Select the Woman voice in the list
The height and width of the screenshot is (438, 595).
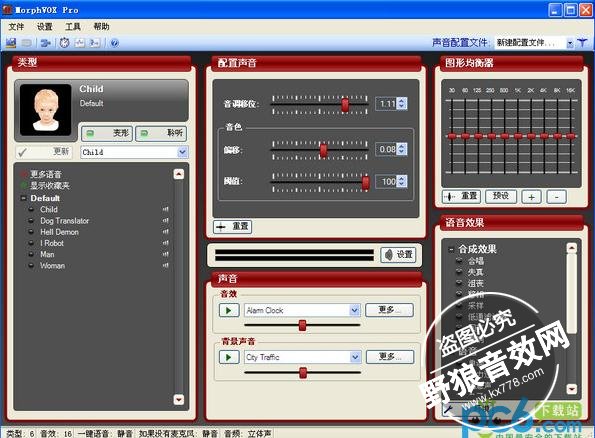point(52,266)
